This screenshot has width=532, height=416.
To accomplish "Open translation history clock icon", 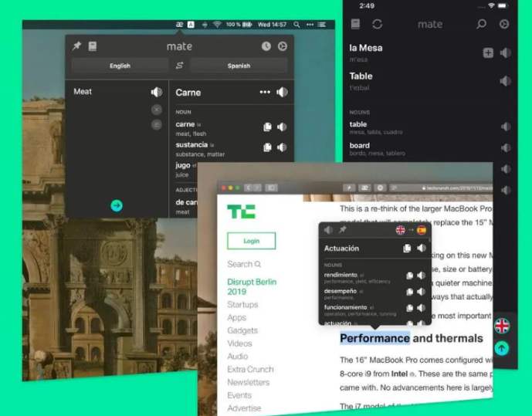I will point(266,46).
